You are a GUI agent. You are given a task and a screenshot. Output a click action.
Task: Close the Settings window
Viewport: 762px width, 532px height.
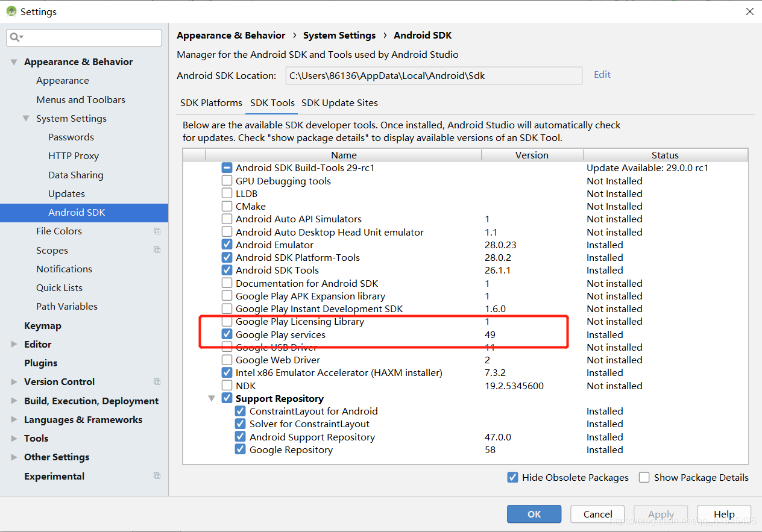point(750,11)
